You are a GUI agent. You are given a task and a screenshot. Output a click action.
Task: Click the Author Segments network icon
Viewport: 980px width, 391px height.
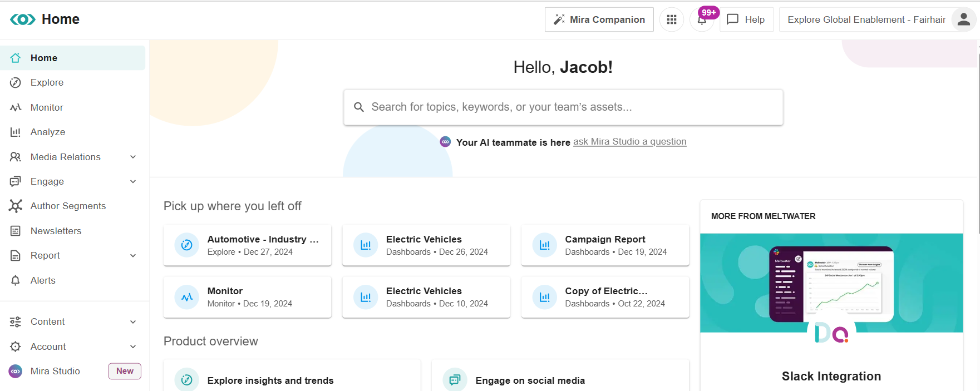(16, 206)
